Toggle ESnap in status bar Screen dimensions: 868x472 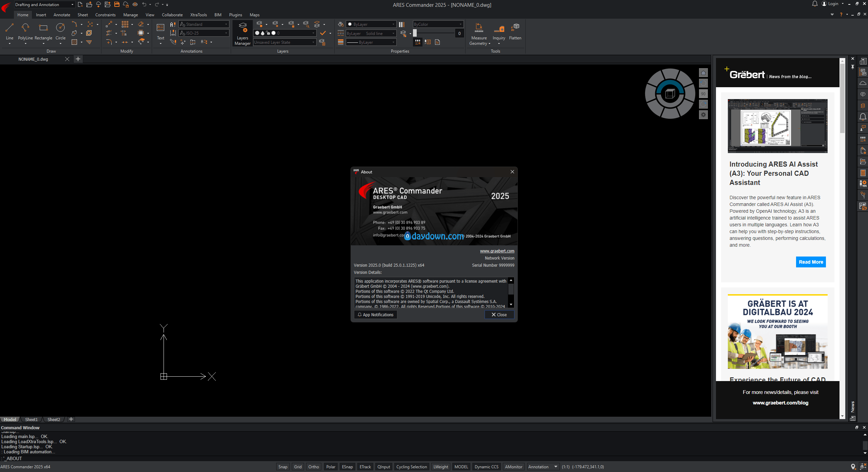click(x=347, y=467)
